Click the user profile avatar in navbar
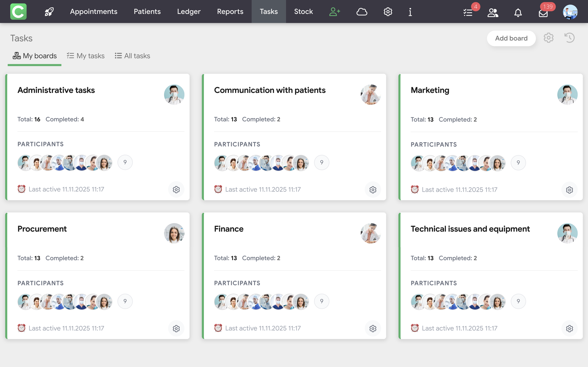Screen dimensions: 588x367 (570, 12)
